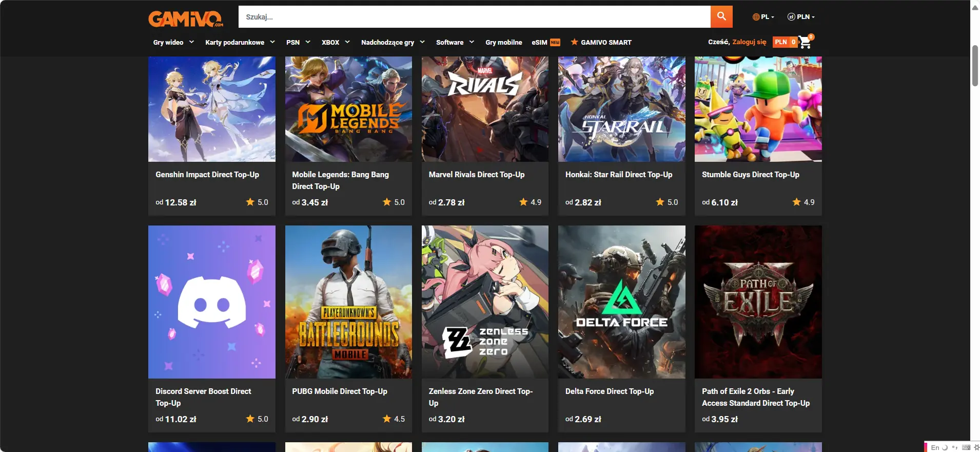Image resolution: width=980 pixels, height=452 pixels.
Task: Click the Mobile Legends rating star
Action: (387, 202)
